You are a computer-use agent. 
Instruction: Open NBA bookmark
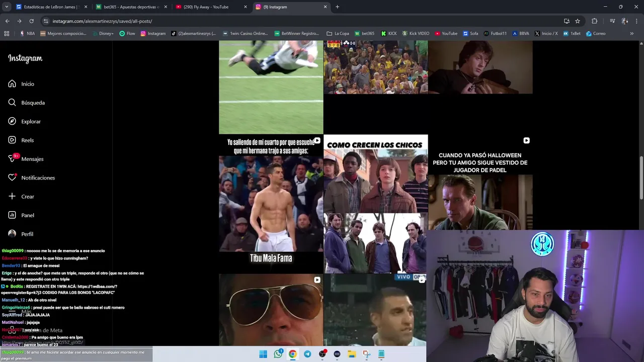pyautogui.click(x=27, y=34)
